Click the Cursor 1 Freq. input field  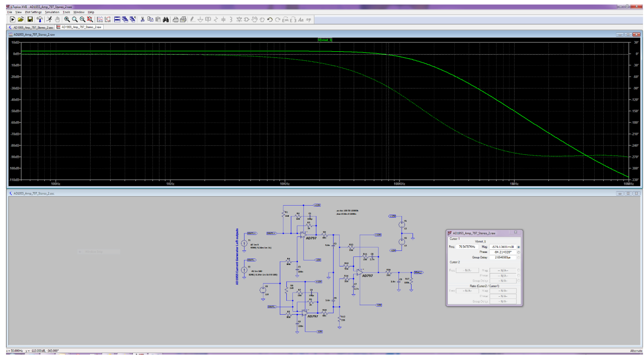[467, 247]
